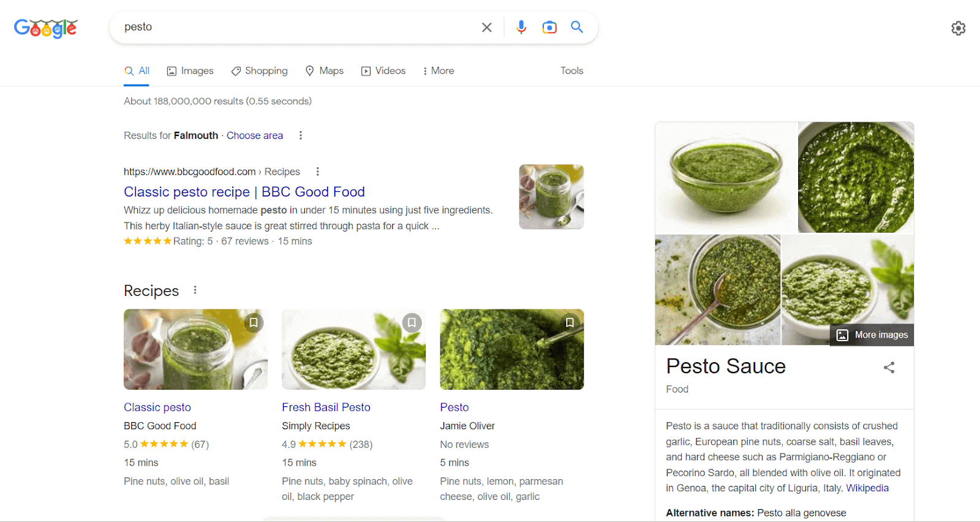Switch to the Maps tab
The height and width of the screenshot is (522, 980).
[325, 71]
